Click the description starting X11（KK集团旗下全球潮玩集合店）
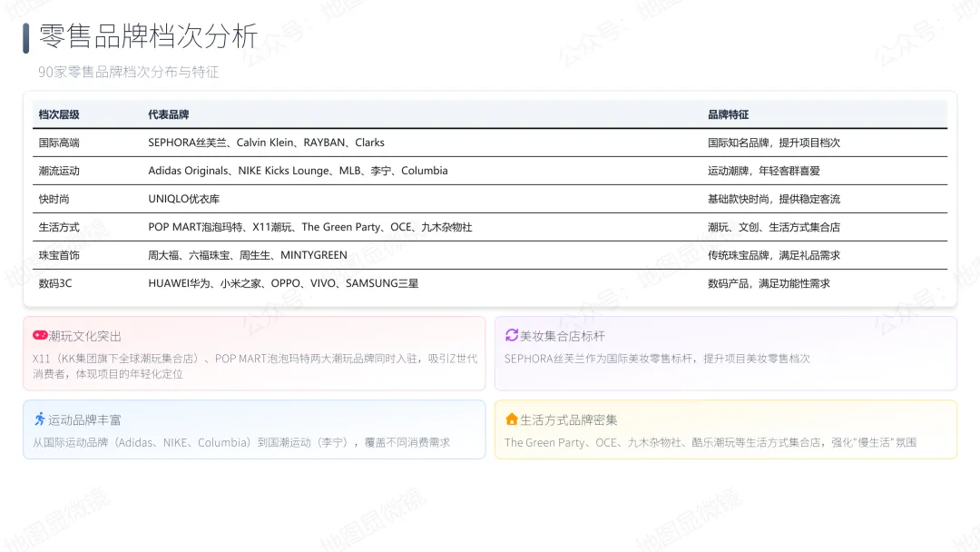This screenshot has height=552, width=980. coord(255,366)
